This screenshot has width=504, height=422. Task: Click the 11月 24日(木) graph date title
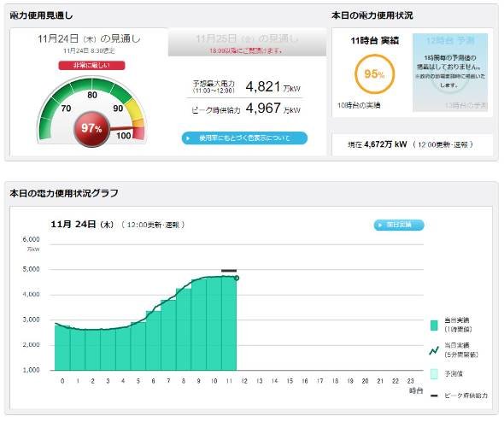click(82, 225)
